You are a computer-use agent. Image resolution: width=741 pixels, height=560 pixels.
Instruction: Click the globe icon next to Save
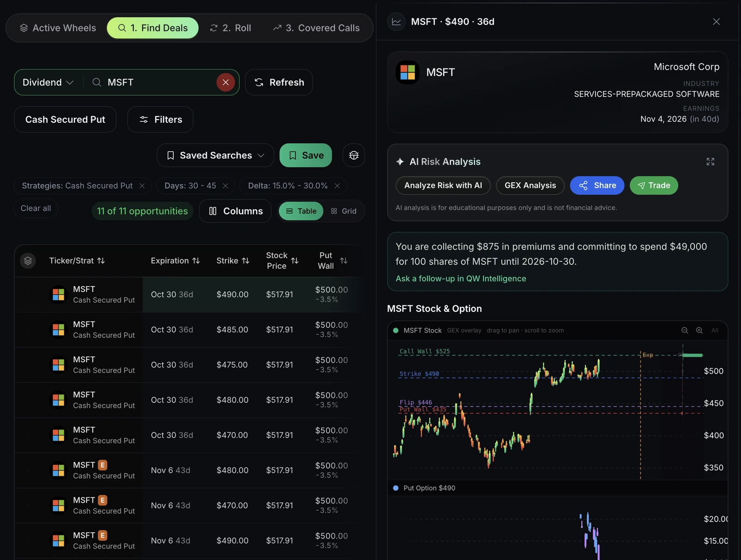[x=354, y=156]
